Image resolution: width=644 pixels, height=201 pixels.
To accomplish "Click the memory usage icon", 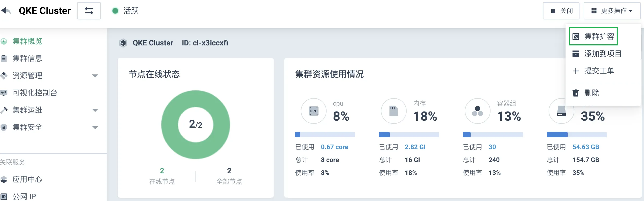I will (394, 111).
